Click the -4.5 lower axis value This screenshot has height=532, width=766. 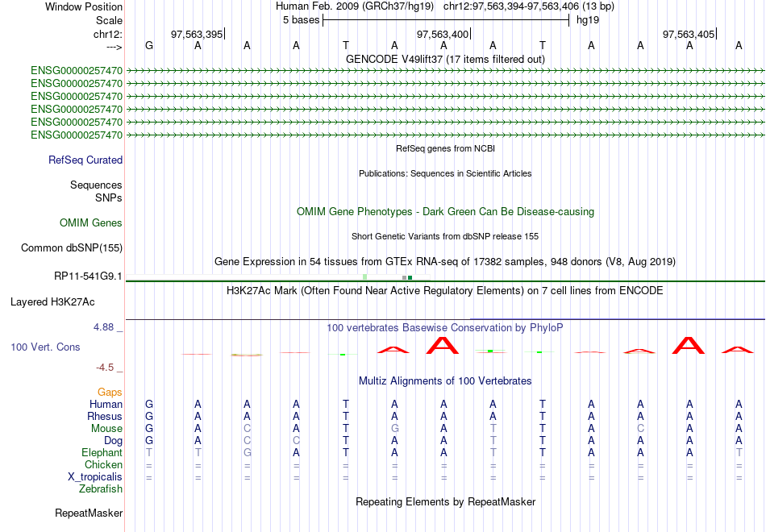coord(105,367)
